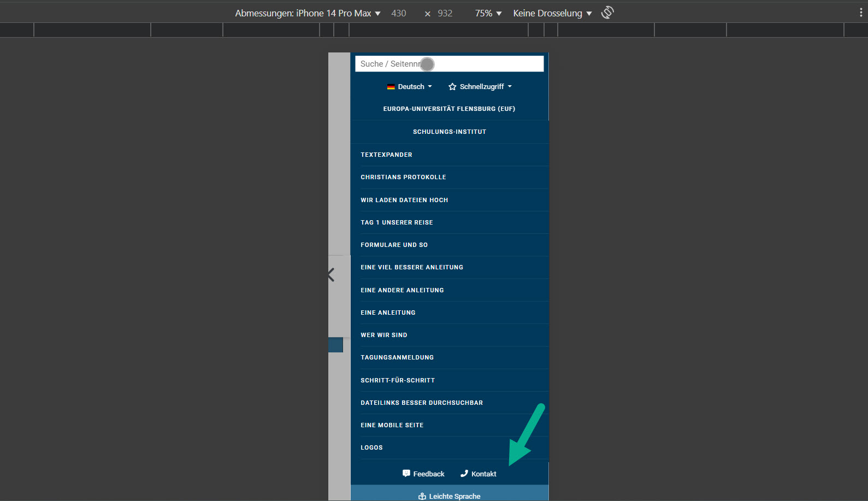868x501 pixels.
Task: Select Christians Protokolle menu entry
Action: click(x=403, y=177)
